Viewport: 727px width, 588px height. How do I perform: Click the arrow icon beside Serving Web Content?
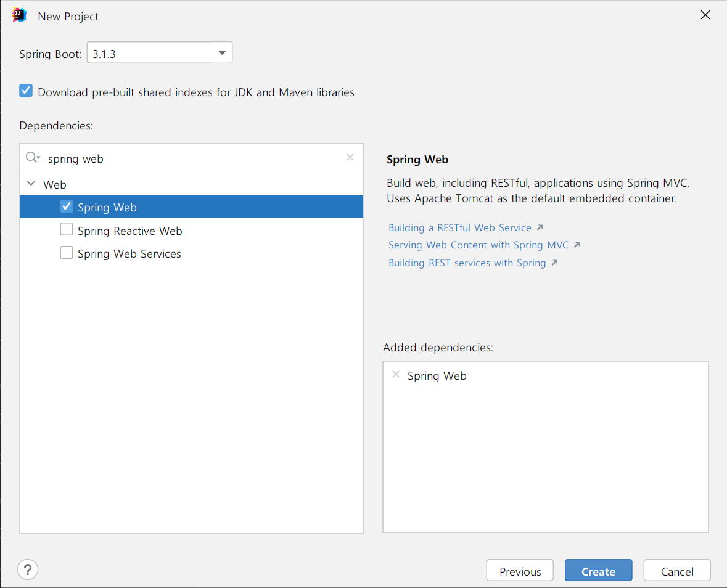tap(577, 245)
